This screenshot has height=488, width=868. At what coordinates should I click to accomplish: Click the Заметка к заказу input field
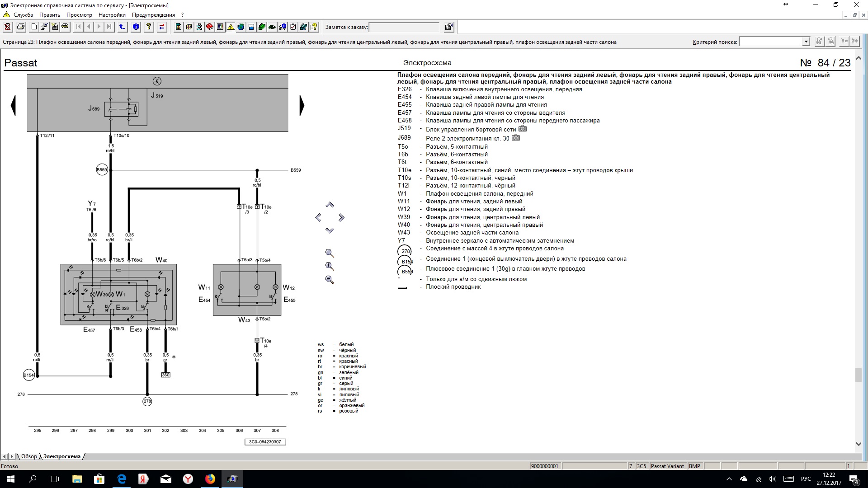(x=404, y=27)
